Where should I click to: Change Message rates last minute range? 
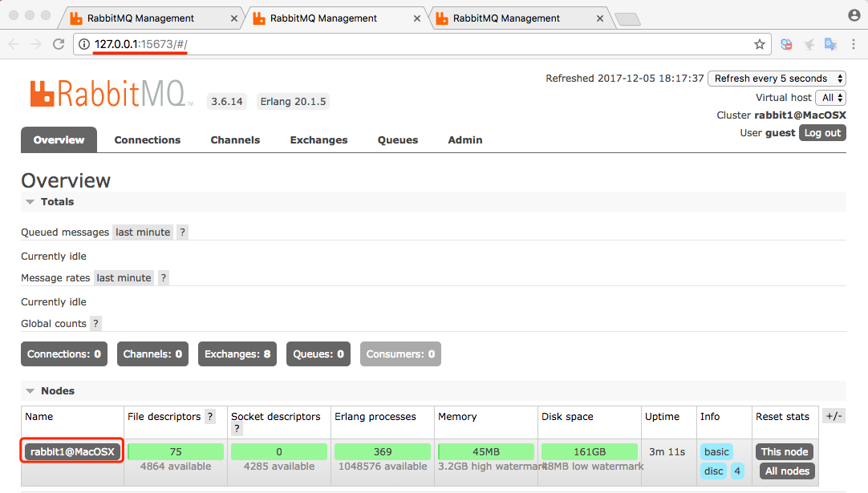click(124, 277)
